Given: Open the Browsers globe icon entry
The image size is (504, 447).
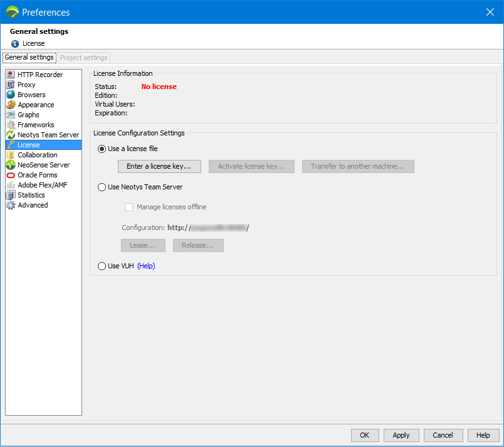Looking at the screenshot, I should point(11,95).
